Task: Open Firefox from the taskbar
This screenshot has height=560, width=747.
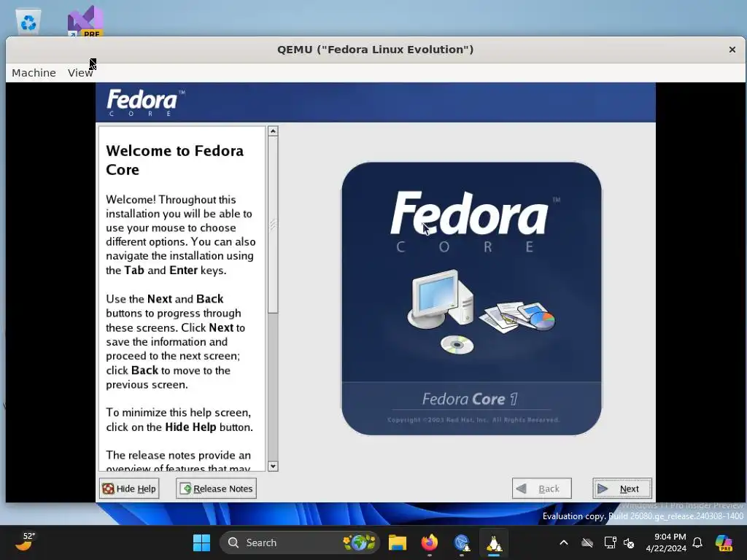Action: click(x=429, y=542)
